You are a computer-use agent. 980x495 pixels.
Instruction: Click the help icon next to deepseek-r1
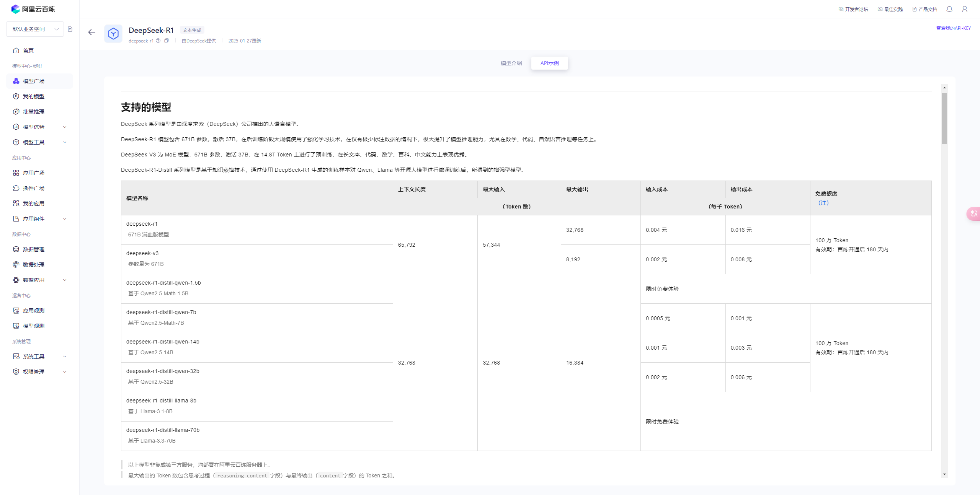[x=158, y=41]
